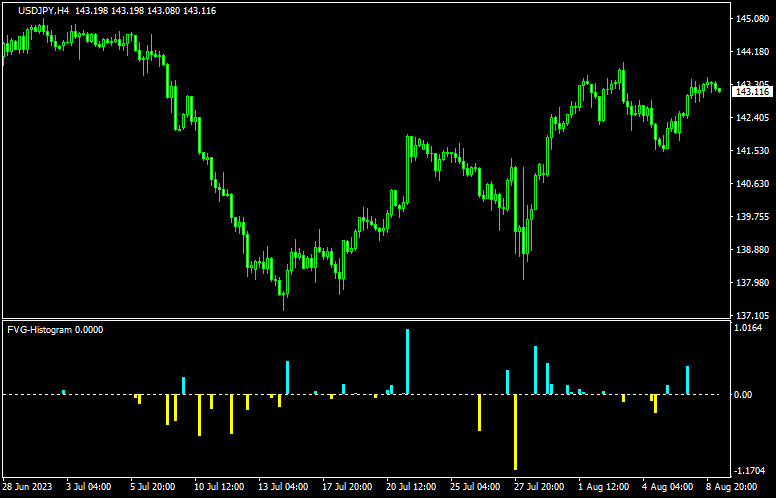Click the 137.105 price scale value
Viewport: 776px width, 498px height.
(753, 315)
